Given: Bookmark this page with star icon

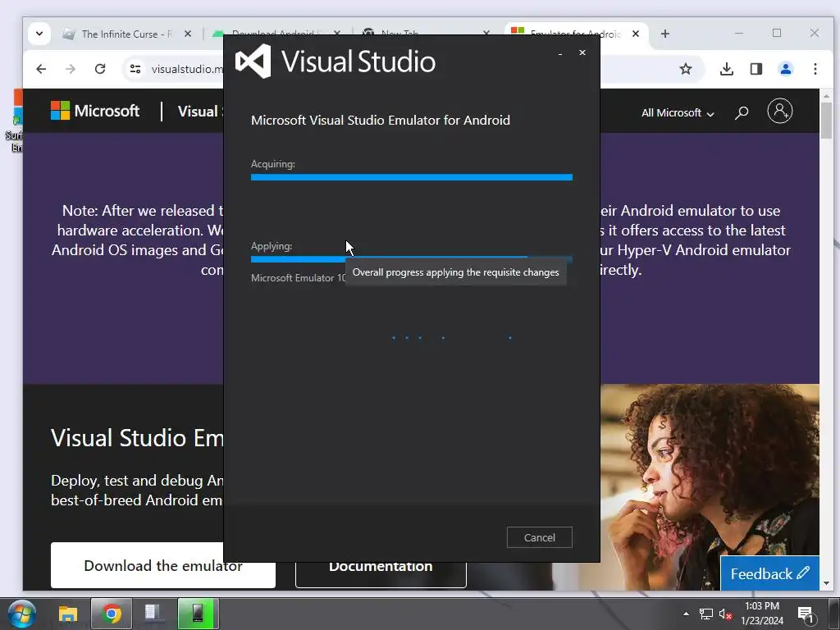Looking at the screenshot, I should [685, 69].
